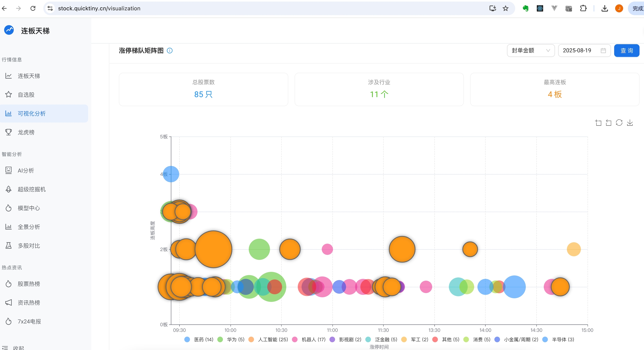
Task: Open the orange profile avatar
Action: point(619,8)
